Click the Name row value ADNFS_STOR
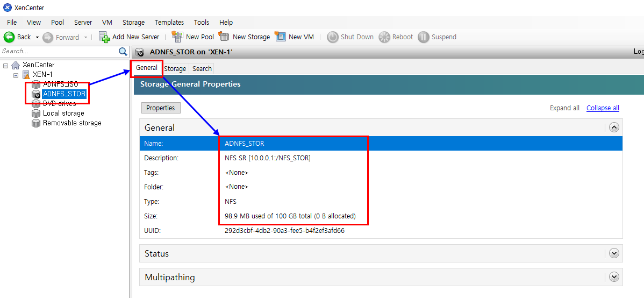Image resolution: width=644 pixels, height=298 pixels. tap(245, 144)
